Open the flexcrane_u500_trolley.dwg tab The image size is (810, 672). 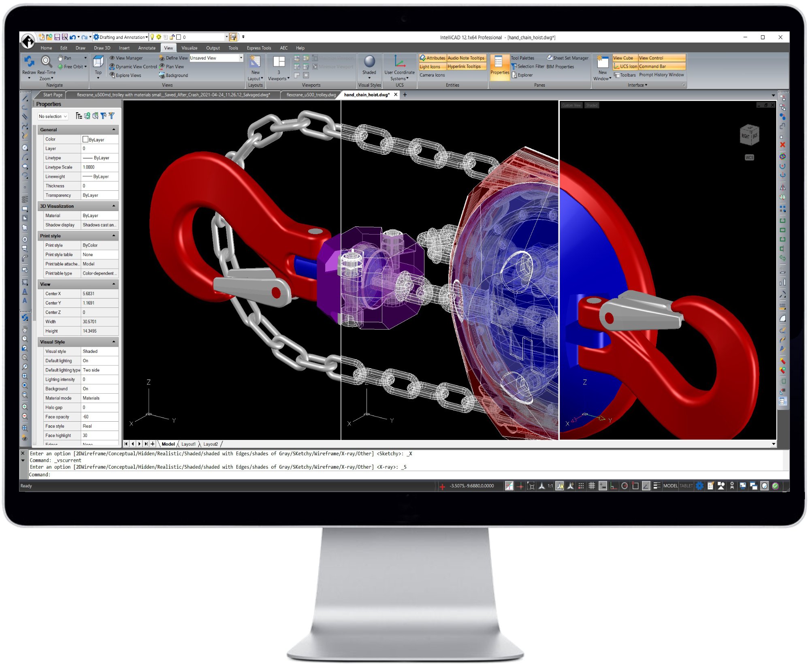tap(310, 94)
